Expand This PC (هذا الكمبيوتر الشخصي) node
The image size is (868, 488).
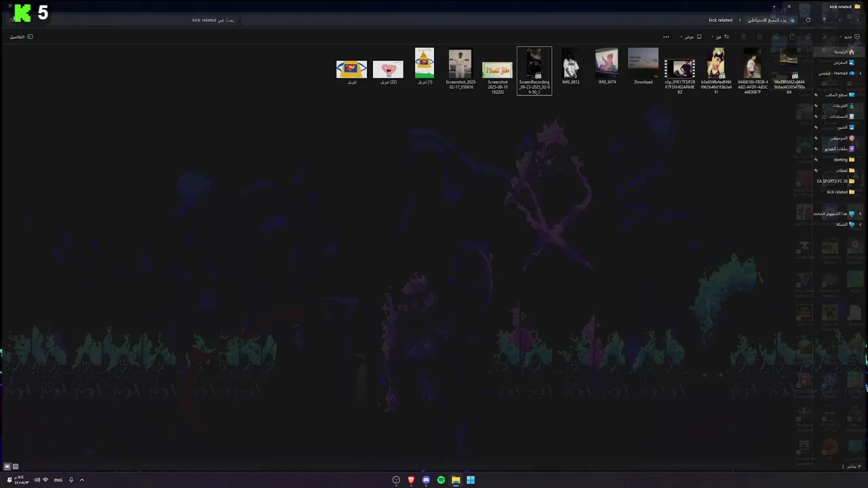point(860,213)
